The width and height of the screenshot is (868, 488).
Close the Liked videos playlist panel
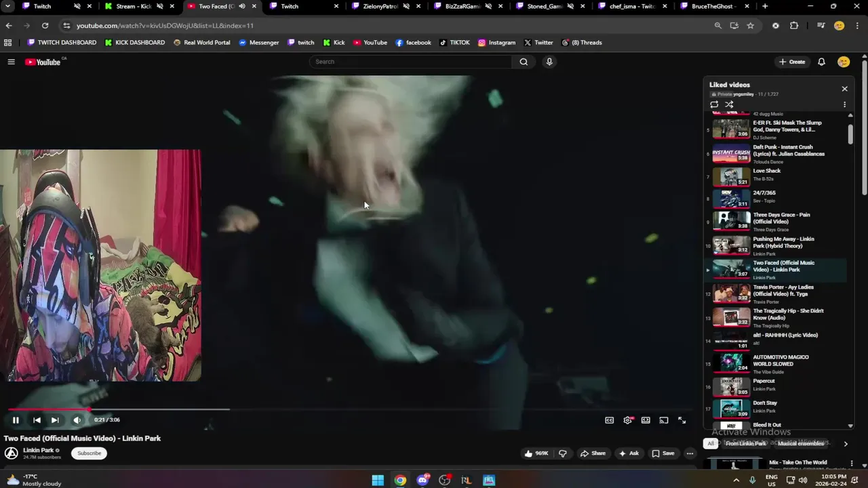tap(844, 89)
